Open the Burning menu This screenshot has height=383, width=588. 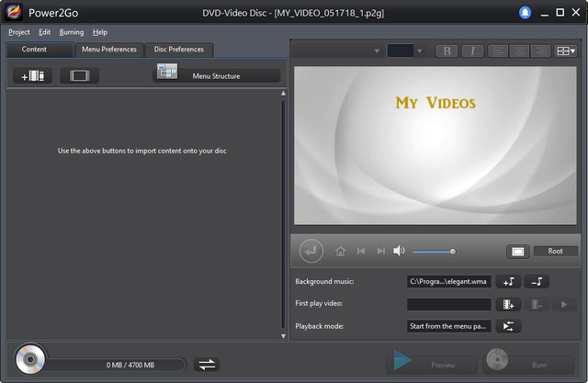71,32
